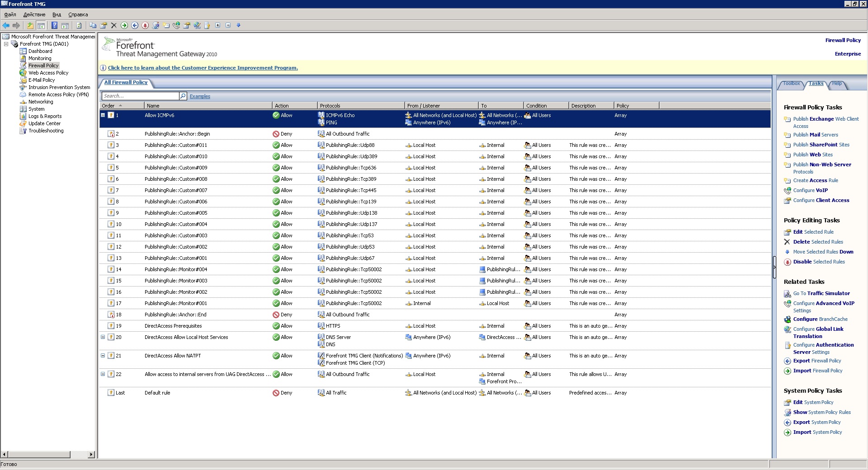Select the PublishingRule::Custom#011 rule row
868x470 pixels.
pyautogui.click(x=435, y=145)
